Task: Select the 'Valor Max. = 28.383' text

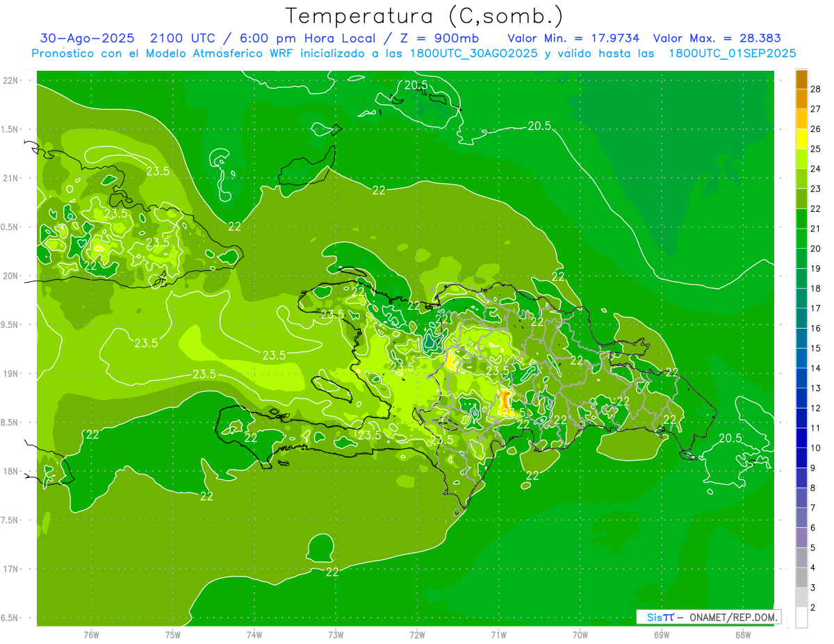Action: (x=717, y=38)
